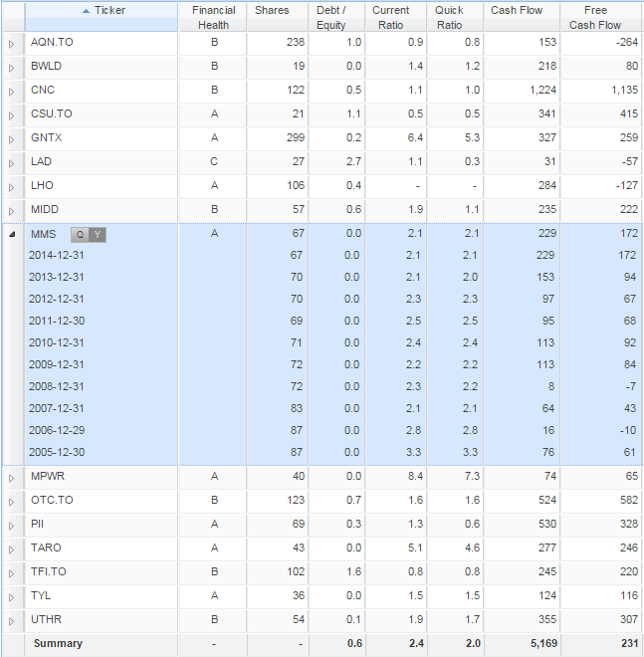Select the TYL ticker cell
This screenshot has height=657, width=644.
(102, 596)
